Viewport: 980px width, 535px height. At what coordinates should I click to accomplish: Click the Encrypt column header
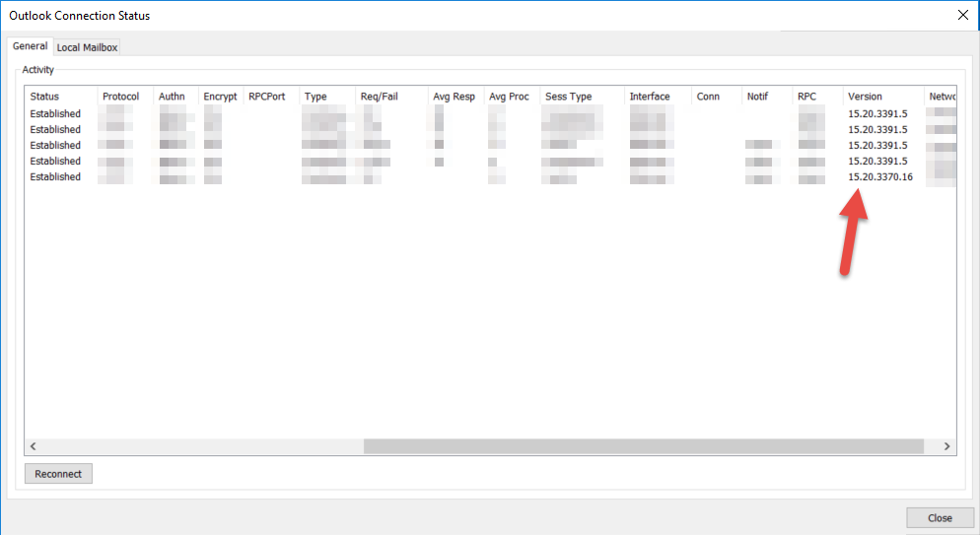[221, 97]
